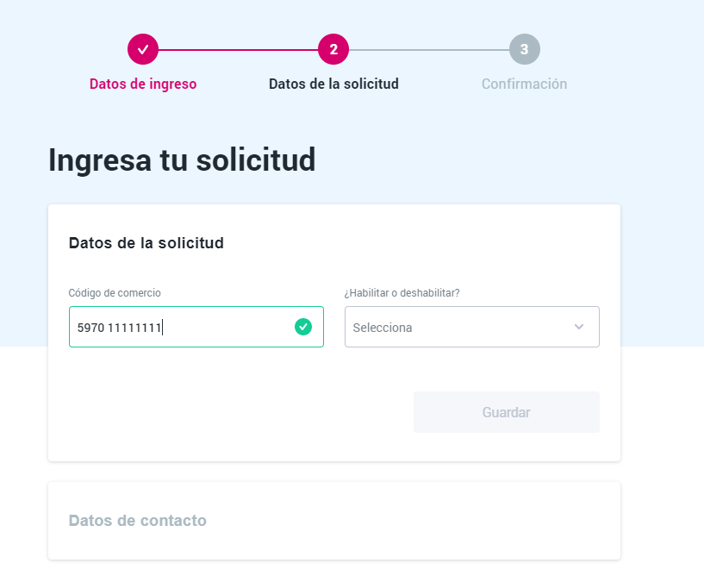Screen dimensions: 704x588
Task: Click the grey step 3 circle
Action: click(525, 49)
